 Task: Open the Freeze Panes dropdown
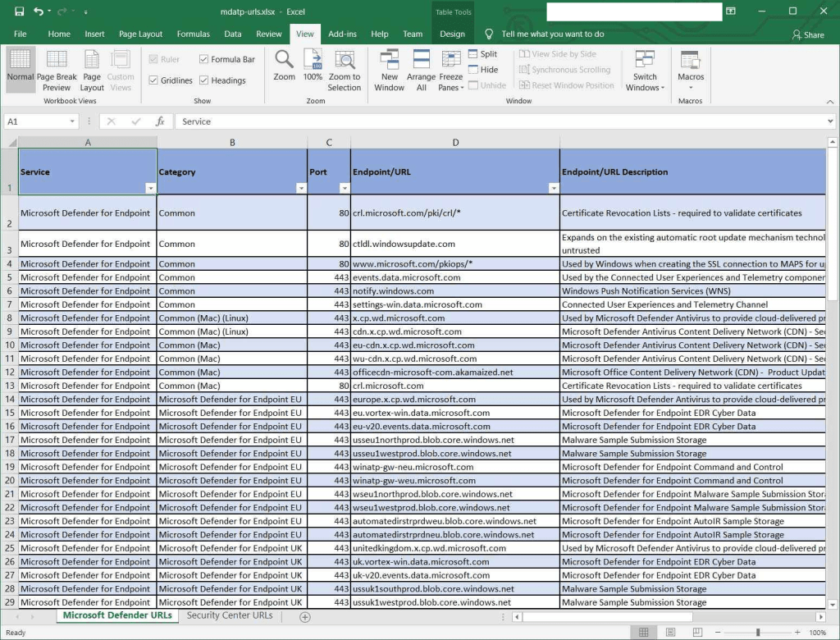coord(451,70)
